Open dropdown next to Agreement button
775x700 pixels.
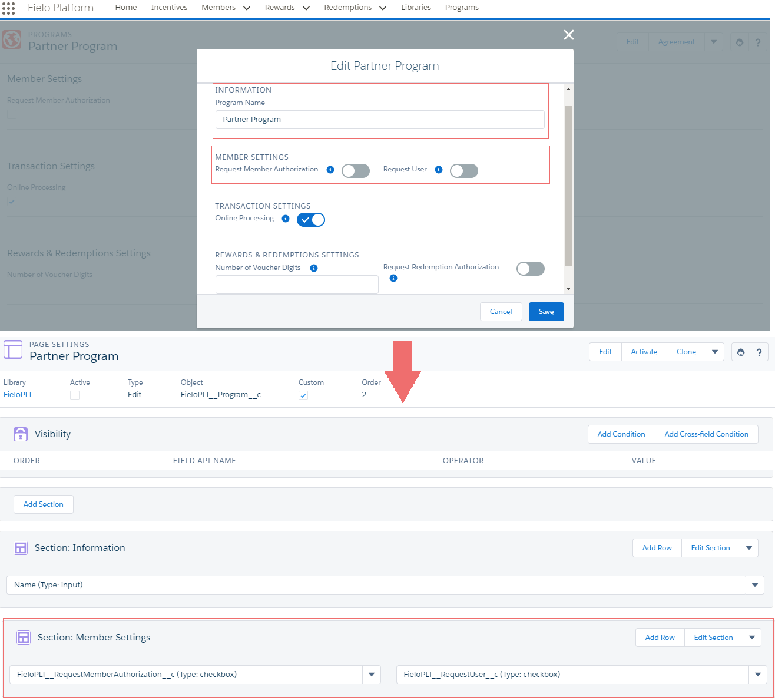tap(714, 42)
